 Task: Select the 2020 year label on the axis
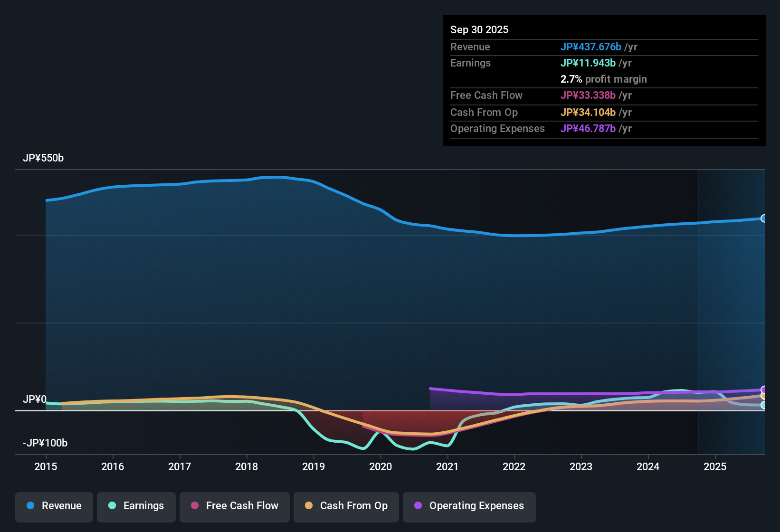point(380,467)
